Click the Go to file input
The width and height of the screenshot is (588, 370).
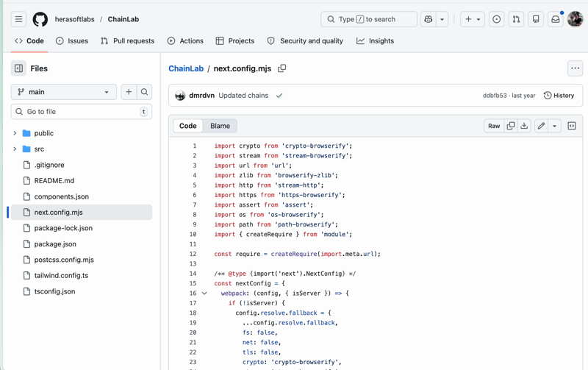81,112
